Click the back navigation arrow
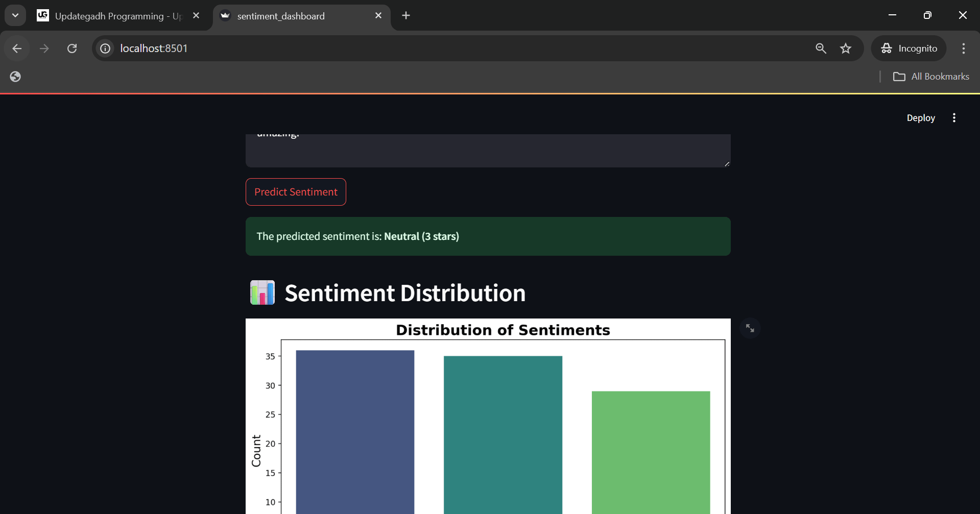Image resolution: width=980 pixels, height=514 pixels. [x=17, y=48]
